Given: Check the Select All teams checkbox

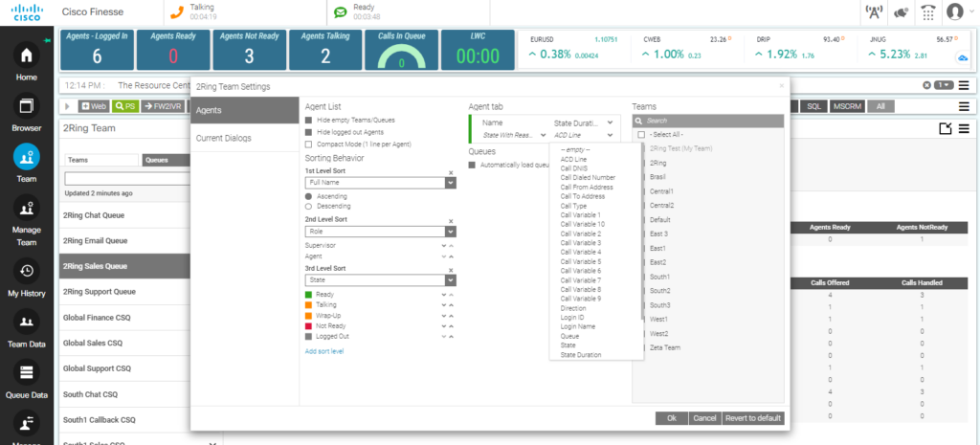Looking at the screenshot, I should point(641,135).
